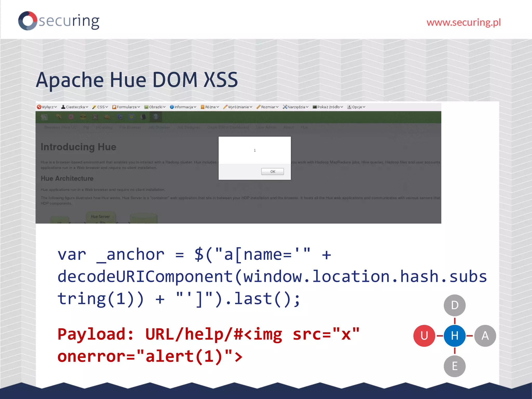The image size is (532, 399).
Task: Open the Oozie editor icon
Action: 132,117
